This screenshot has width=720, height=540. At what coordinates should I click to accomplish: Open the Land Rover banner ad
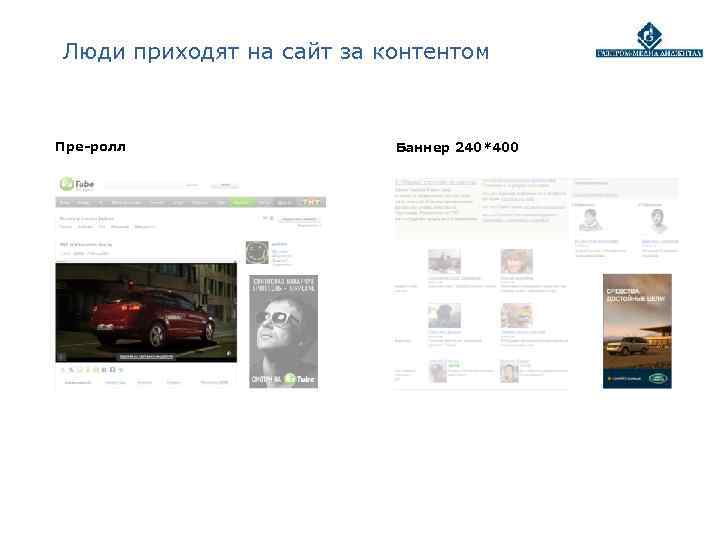tap(637, 331)
